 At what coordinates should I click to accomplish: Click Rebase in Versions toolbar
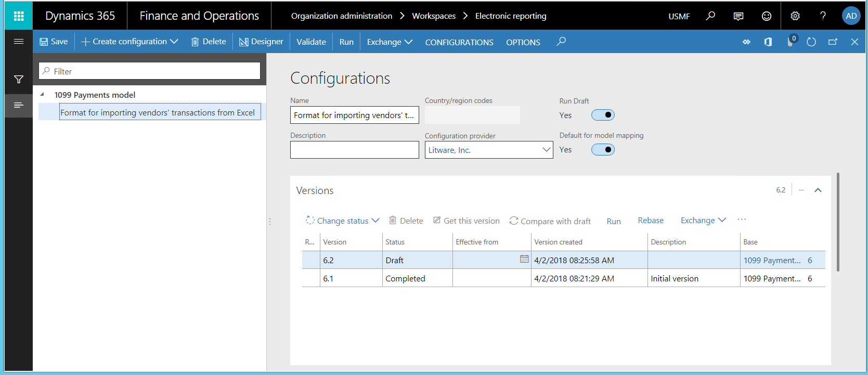pos(651,221)
